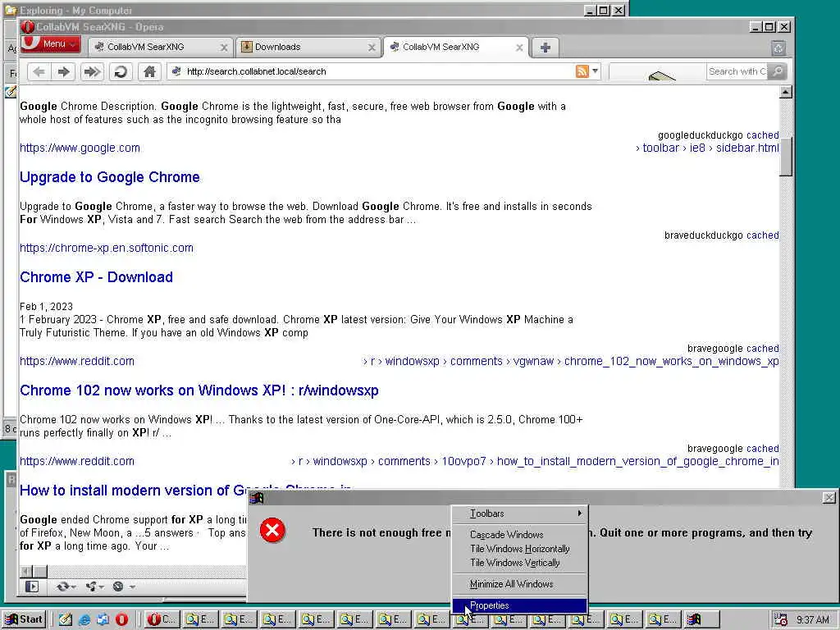Click the chrome_102_now_works_on_windows_xp breadcrumb
This screenshot has height=630, width=840.
[x=671, y=362]
